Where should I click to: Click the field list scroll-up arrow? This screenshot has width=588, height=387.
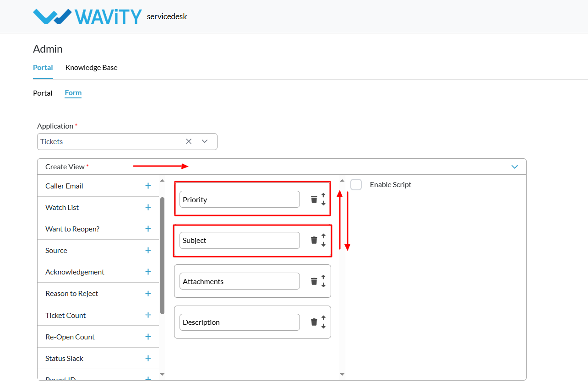tap(162, 181)
